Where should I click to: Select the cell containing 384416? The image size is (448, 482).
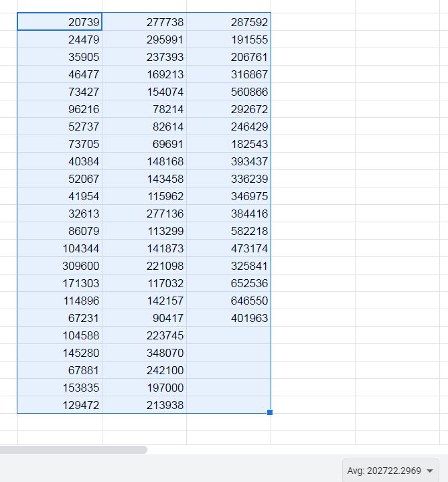click(x=229, y=214)
